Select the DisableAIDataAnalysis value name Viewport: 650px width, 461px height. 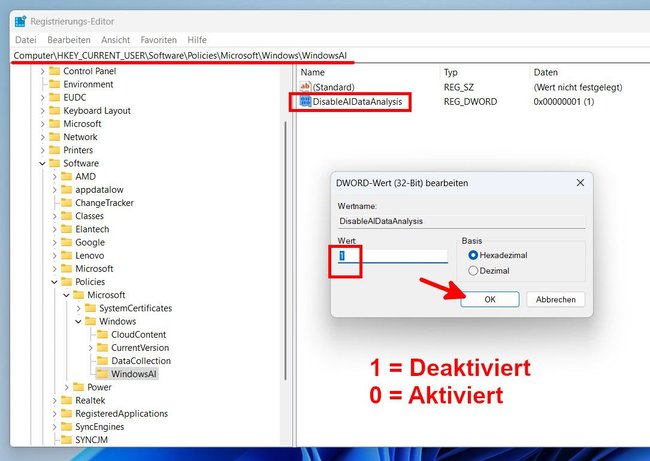357,102
